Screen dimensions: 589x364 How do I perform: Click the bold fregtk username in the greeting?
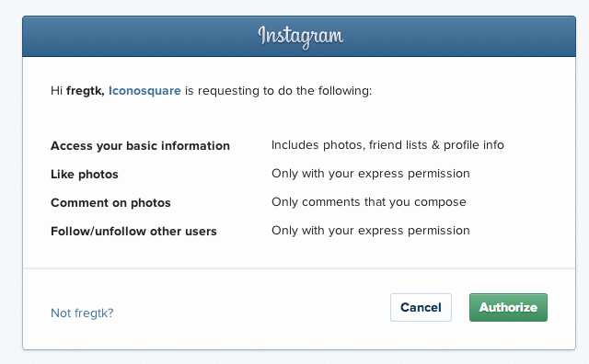pyautogui.click(x=86, y=91)
